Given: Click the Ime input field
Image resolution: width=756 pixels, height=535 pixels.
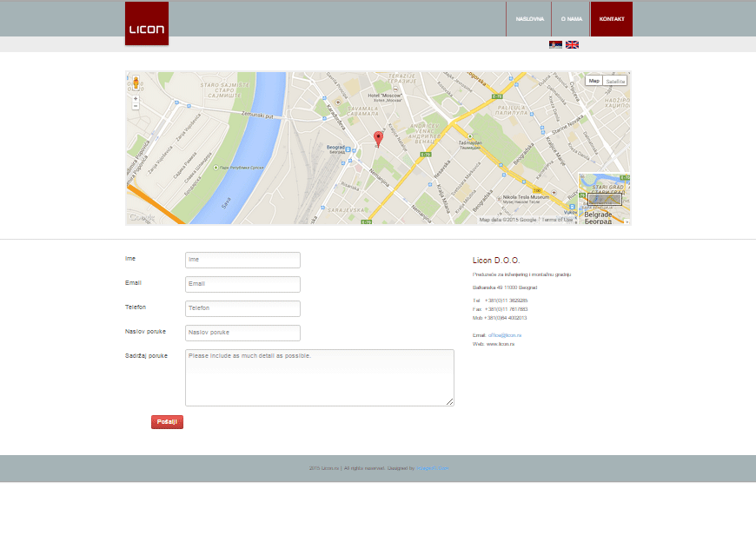Looking at the screenshot, I should (x=242, y=260).
